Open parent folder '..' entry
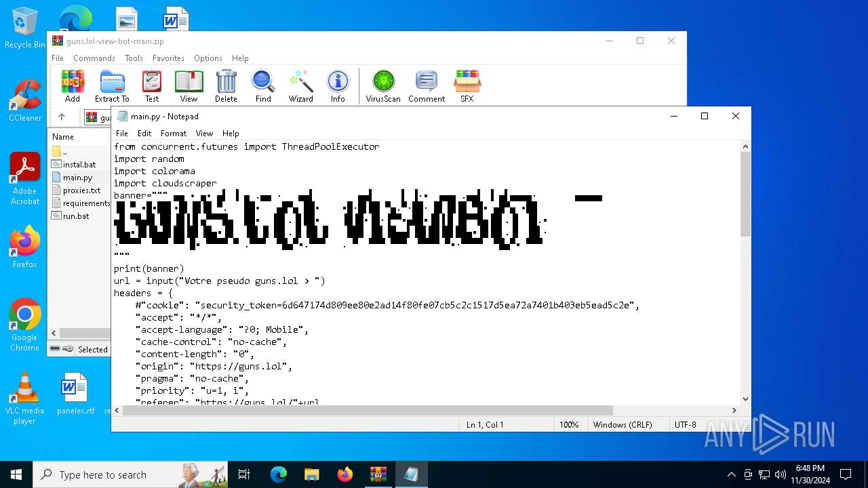The image size is (868, 488). [x=60, y=152]
